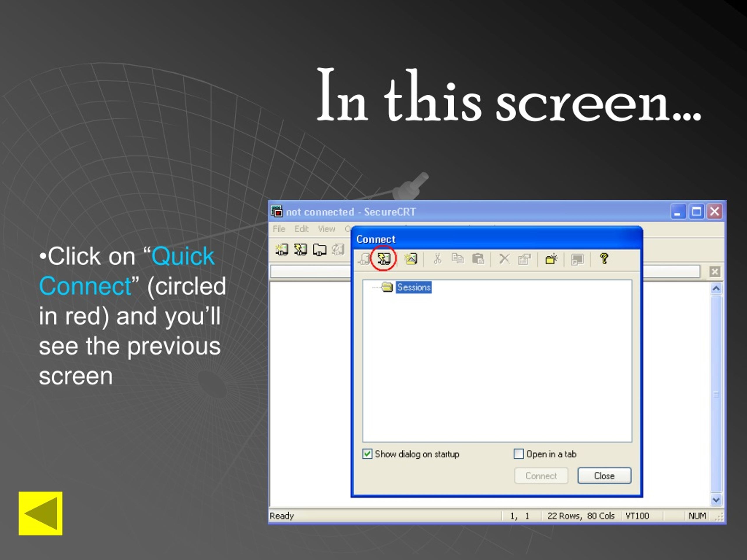
Task: Click the "Ready" status bar text
Action: (282, 516)
